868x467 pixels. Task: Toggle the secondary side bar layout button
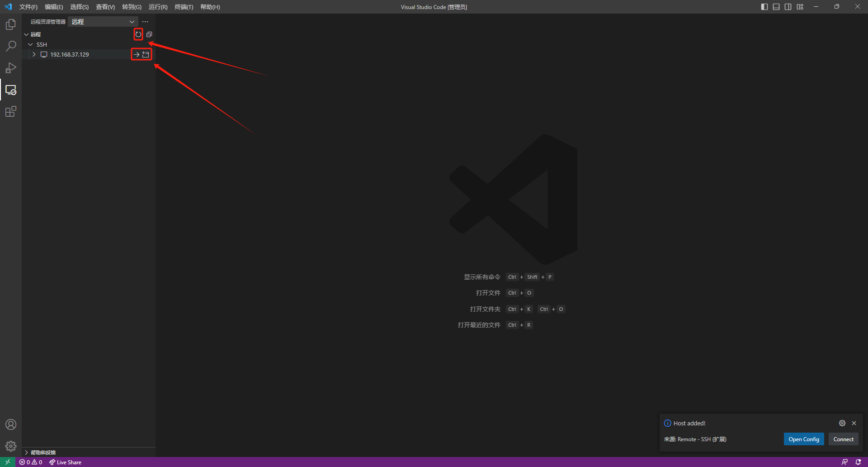coord(788,7)
